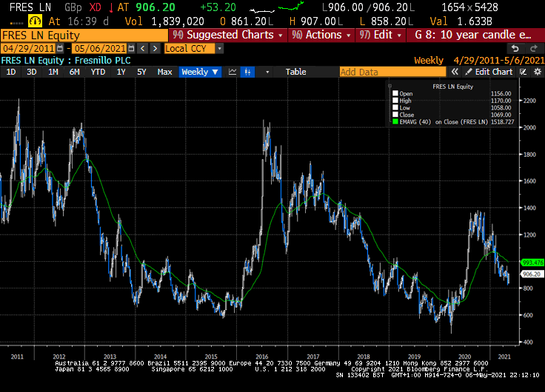
Task: Shift date range forward with right arrow
Action: tap(155, 48)
